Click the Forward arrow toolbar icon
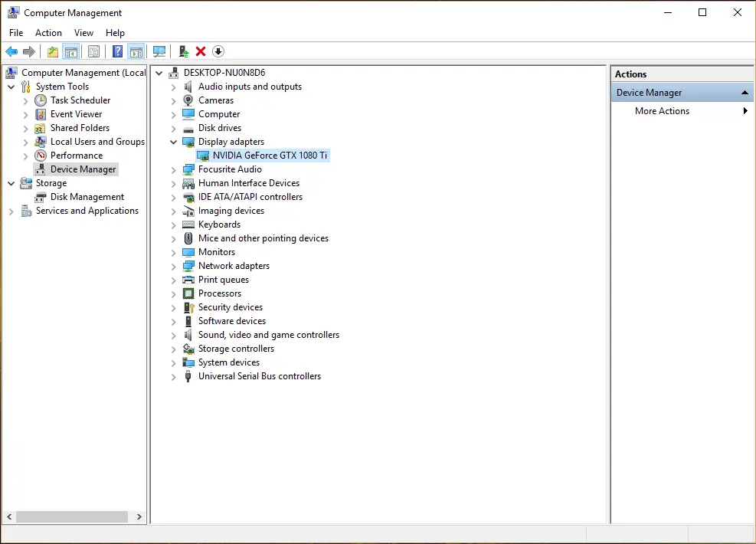756x544 pixels. click(29, 51)
